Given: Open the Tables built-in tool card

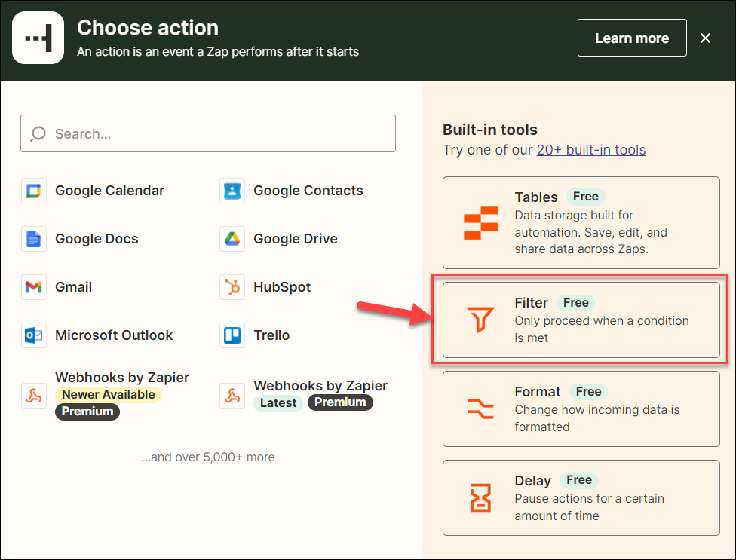Looking at the screenshot, I should [x=581, y=223].
